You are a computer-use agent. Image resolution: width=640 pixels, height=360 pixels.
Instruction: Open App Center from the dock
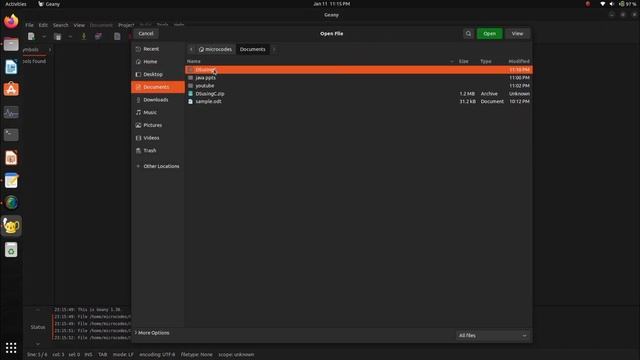11,89
